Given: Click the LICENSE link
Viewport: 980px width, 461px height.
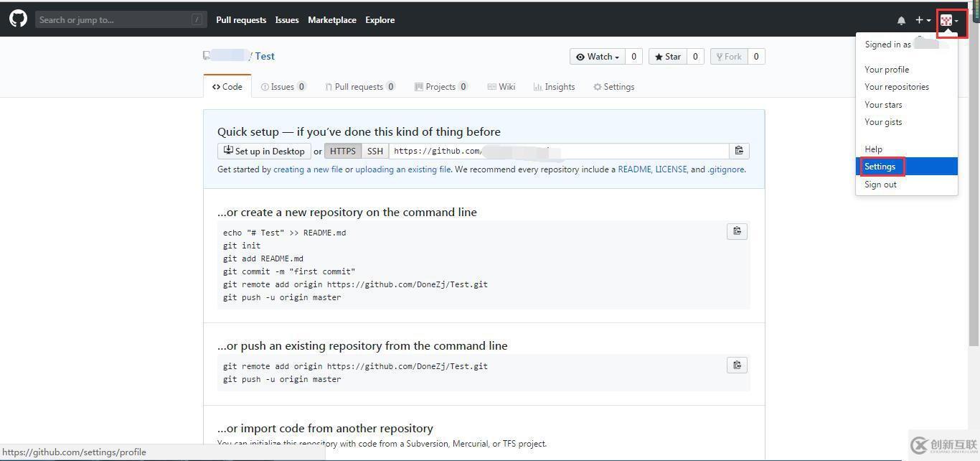Looking at the screenshot, I should point(671,169).
